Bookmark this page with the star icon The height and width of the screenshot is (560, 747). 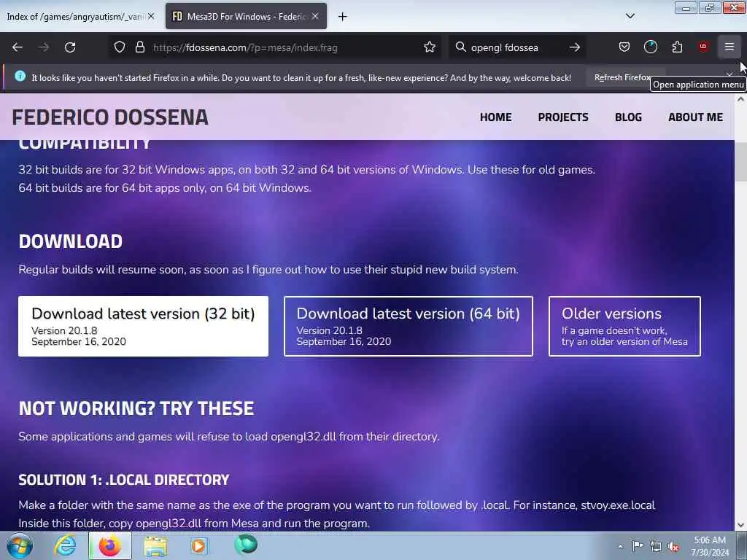click(x=429, y=47)
